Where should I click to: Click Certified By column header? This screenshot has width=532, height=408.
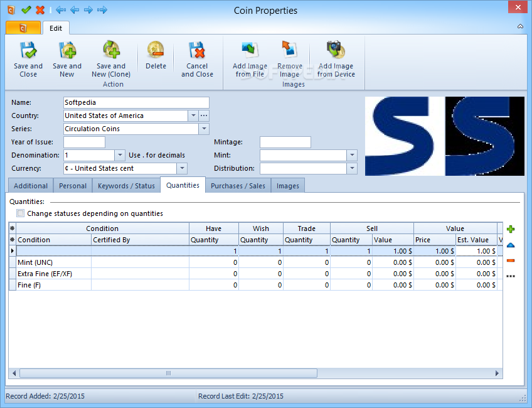(x=140, y=240)
